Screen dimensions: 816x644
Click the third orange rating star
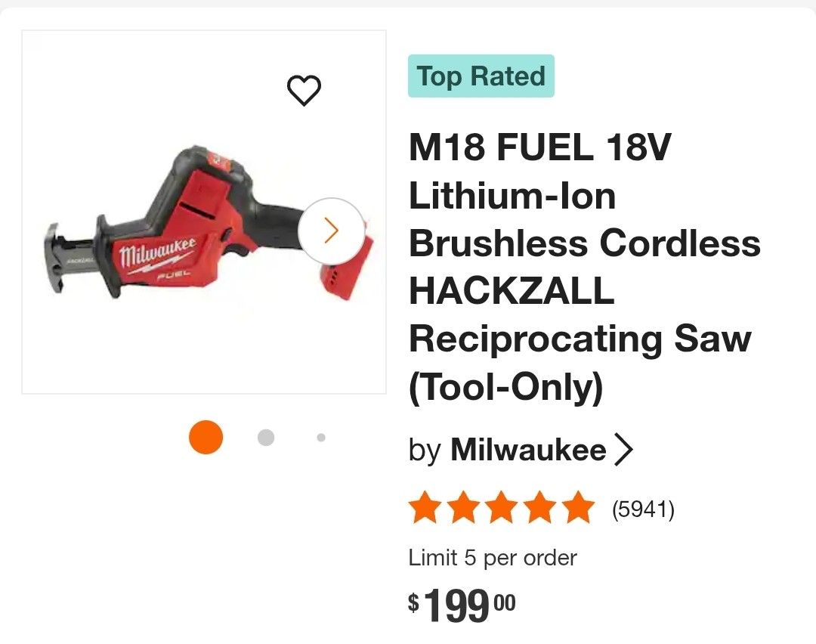pos(502,508)
